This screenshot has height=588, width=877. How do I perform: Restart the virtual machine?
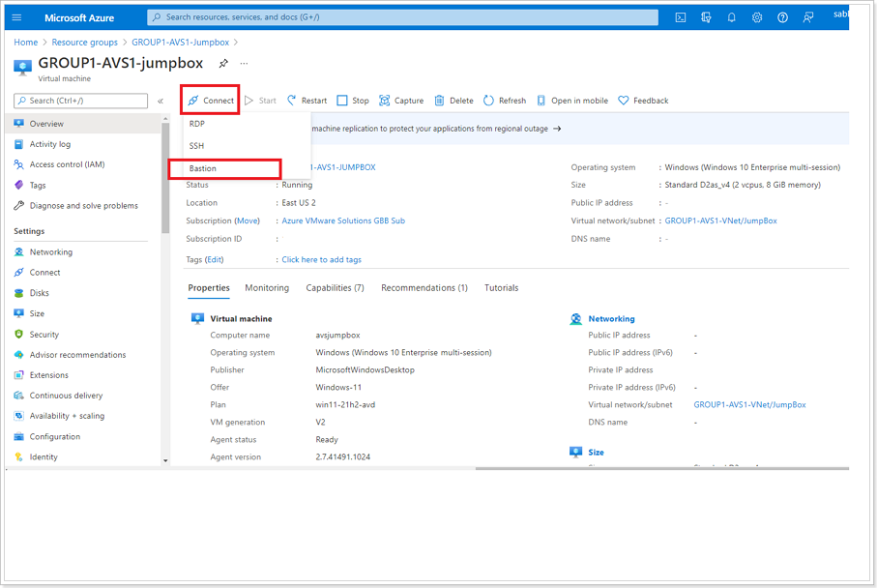click(x=307, y=101)
